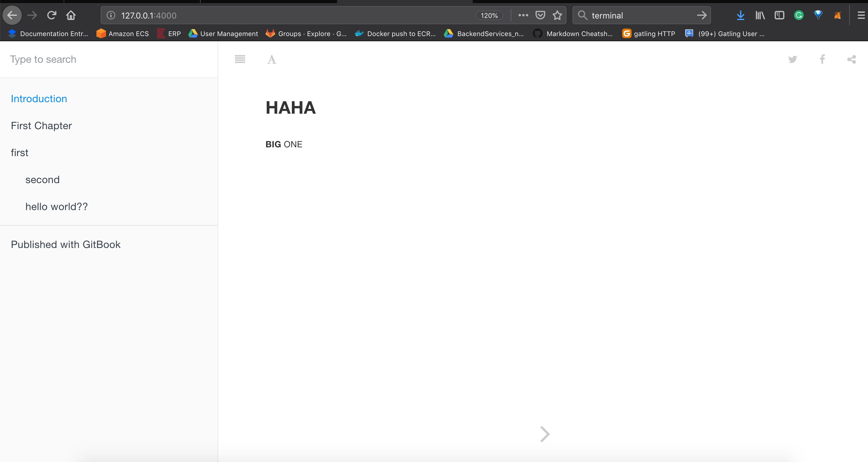Viewport: 868px width, 462px height.
Task: Click 'hello world??' sidebar link
Action: (56, 207)
